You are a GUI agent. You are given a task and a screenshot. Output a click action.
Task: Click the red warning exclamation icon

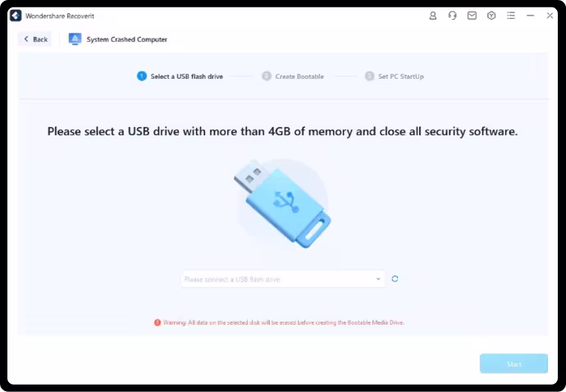click(x=157, y=322)
